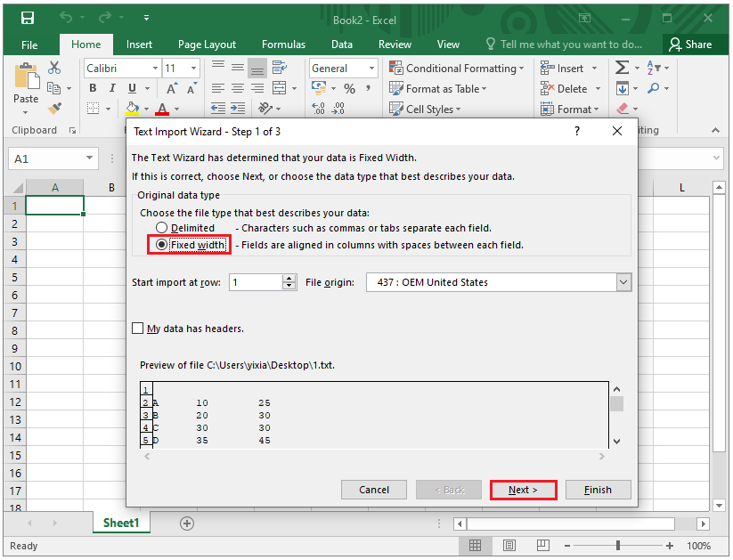Select the Fixed width option
733x560 pixels.
coord(163,243)
